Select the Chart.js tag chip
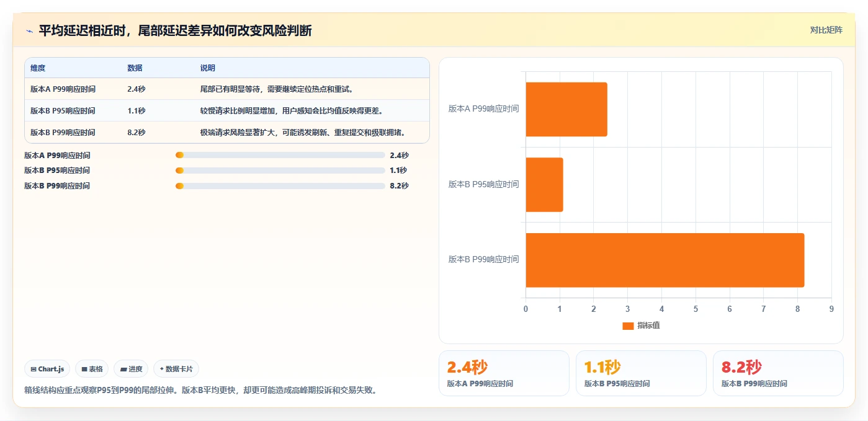868x421 pixels. click(x=48, y=369)
